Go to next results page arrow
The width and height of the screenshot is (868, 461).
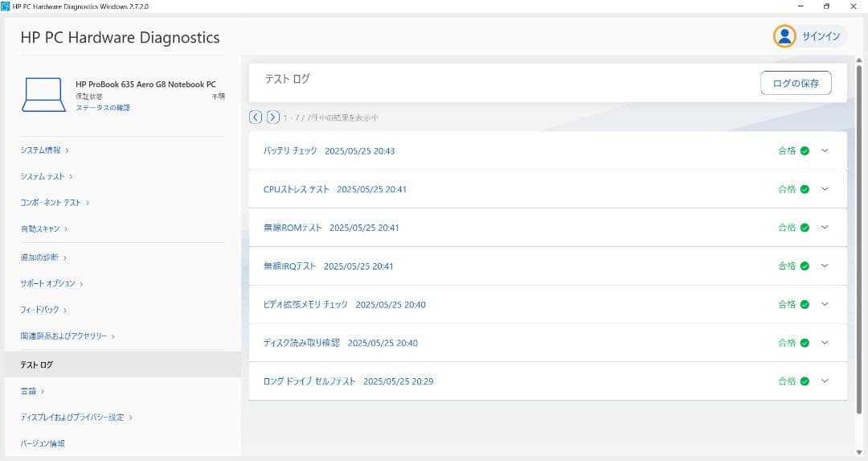pyautogui.click(x=273, y=117)
